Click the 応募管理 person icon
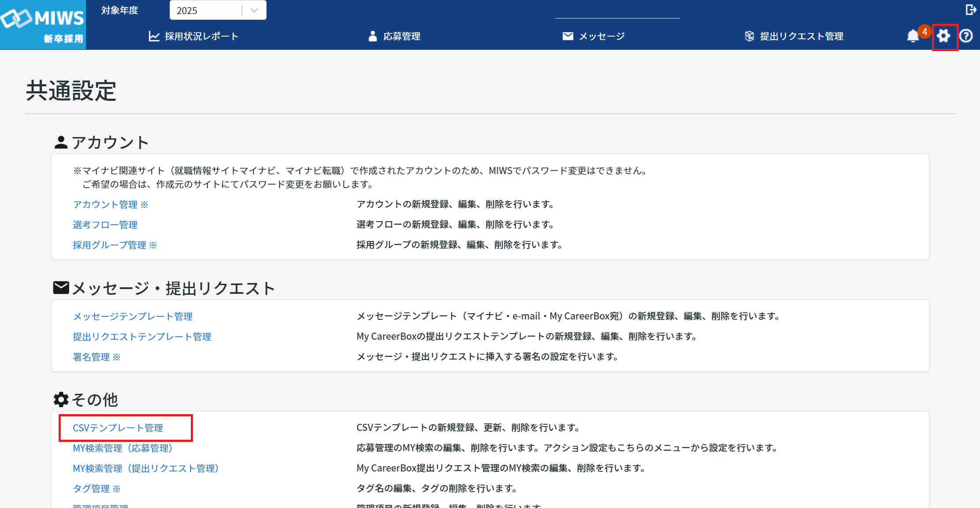 [372, 36]
